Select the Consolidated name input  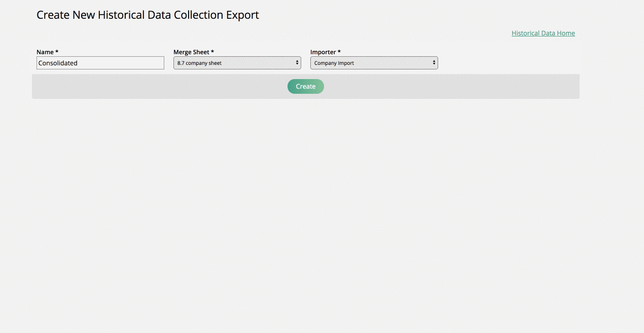pos(100,62)
